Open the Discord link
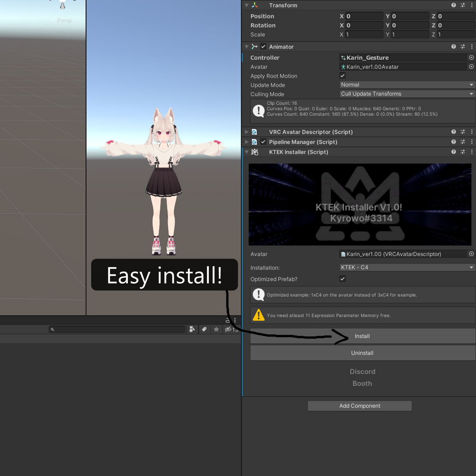The width and height of the screenshot is (476, 476). [x=362, y=372]
